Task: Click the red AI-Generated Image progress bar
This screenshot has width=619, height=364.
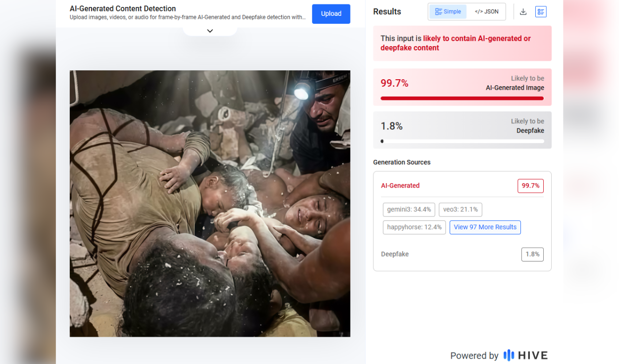Action: (x=462, y=98)
